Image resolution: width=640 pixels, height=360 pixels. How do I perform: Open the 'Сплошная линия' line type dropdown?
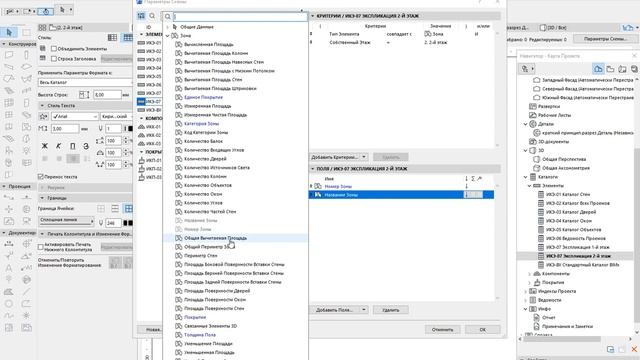66,220
